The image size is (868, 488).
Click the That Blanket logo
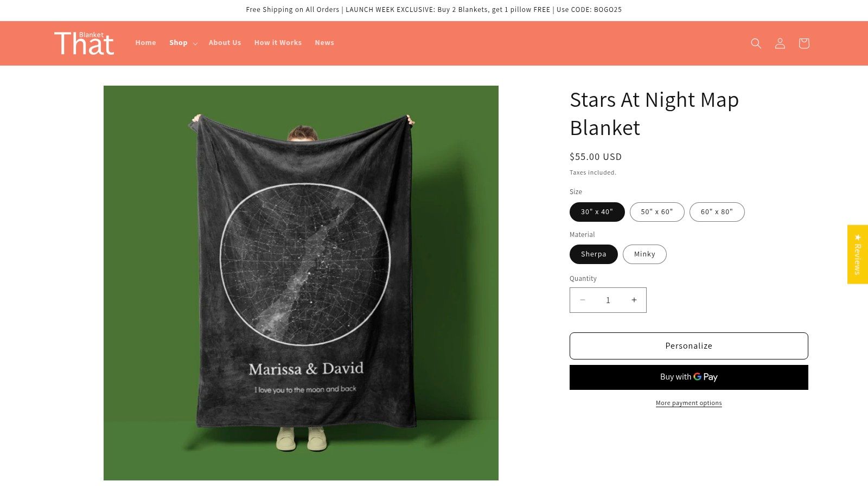(x=84, y=43)
